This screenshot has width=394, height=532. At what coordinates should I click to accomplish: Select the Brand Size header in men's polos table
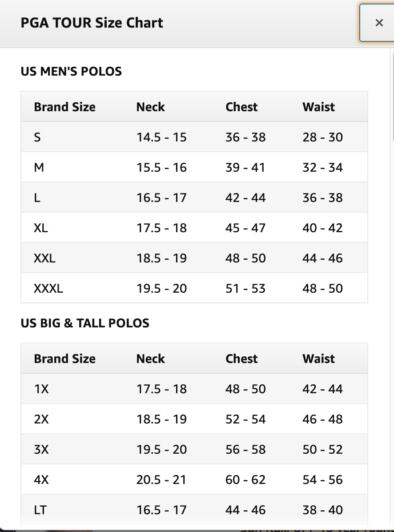click(65, 107)
